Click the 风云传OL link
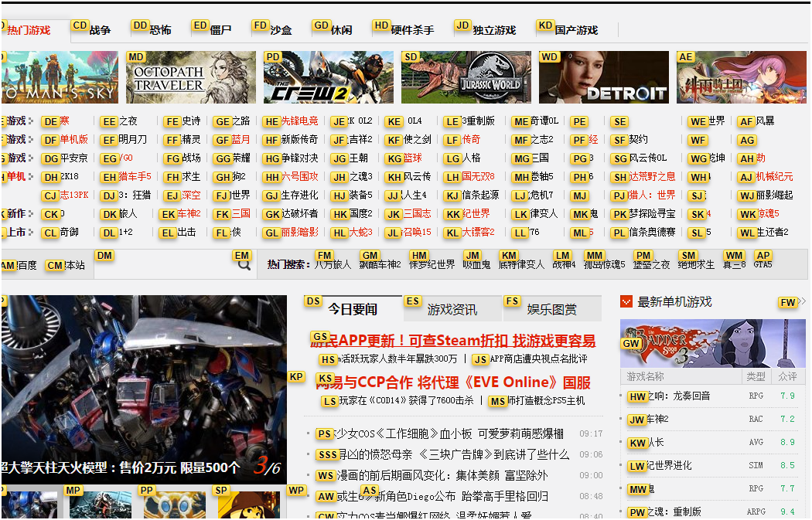The image size is (812, 520). 648,158
